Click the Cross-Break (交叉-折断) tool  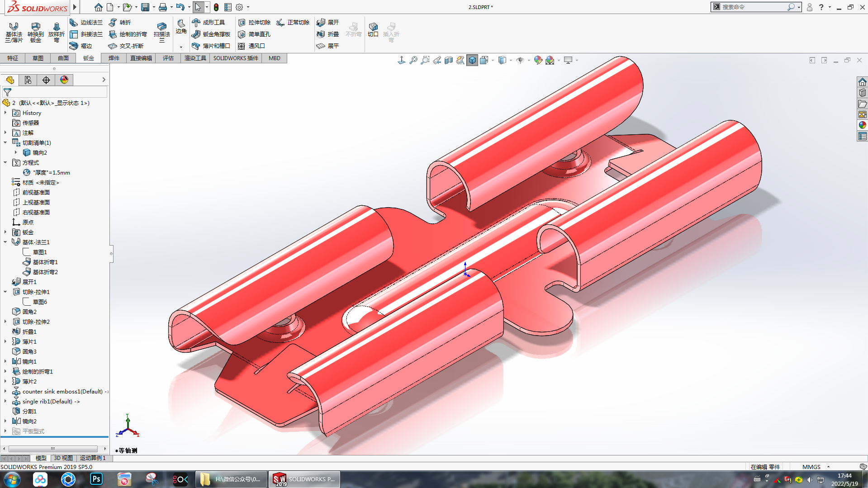pos(126,46)
